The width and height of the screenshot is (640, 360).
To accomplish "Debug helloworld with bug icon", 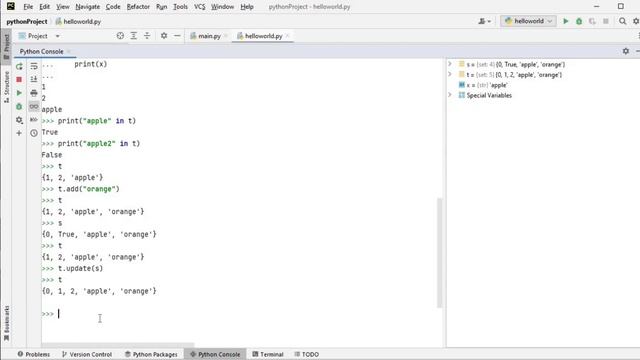I will tap(579, 21).
